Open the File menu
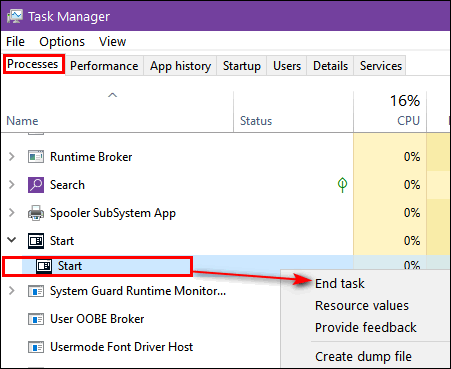The height and width of the screenshot is (369, 451). 15,42
